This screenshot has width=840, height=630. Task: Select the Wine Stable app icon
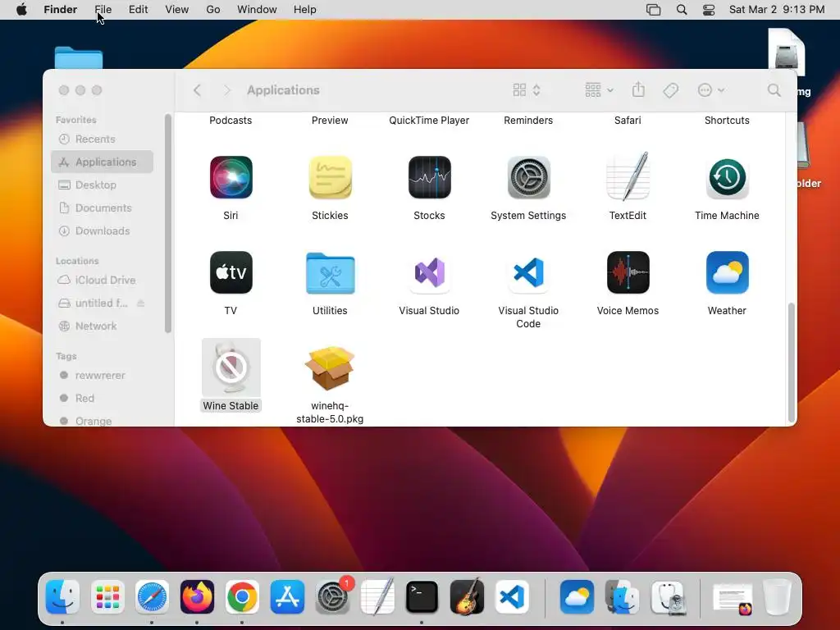pyautogui.click(x=231, y=367)
